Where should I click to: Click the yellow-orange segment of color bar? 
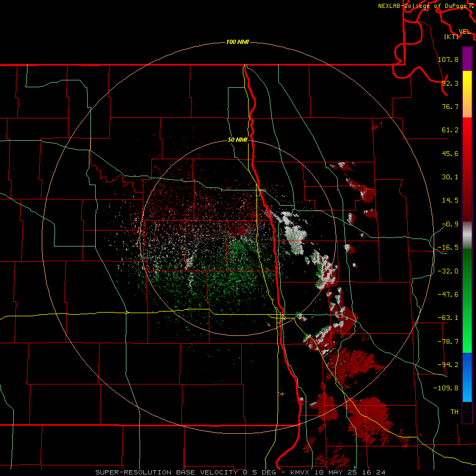tap(467, 94)
